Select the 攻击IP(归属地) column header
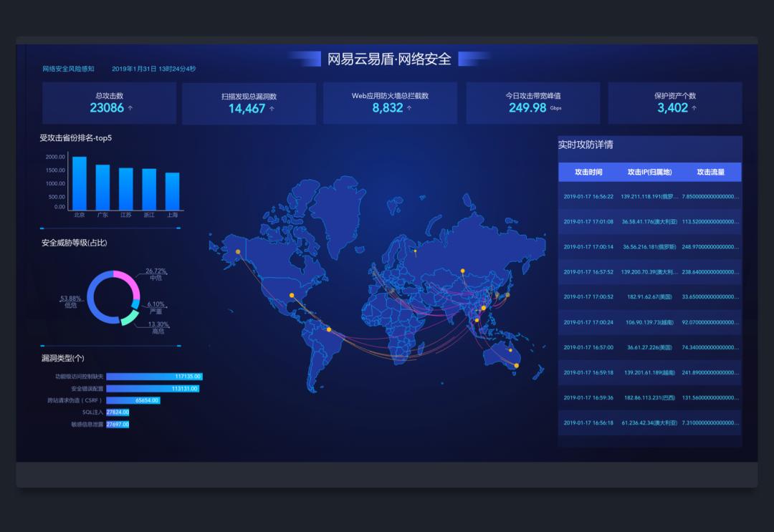 (x=649, y=172)
